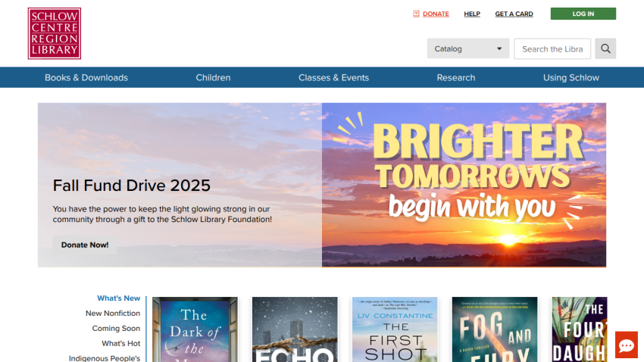The image size is (644, 362).
Task: Select the Coming Soon list
Action: pyautogui.click(x=116, y=329)
